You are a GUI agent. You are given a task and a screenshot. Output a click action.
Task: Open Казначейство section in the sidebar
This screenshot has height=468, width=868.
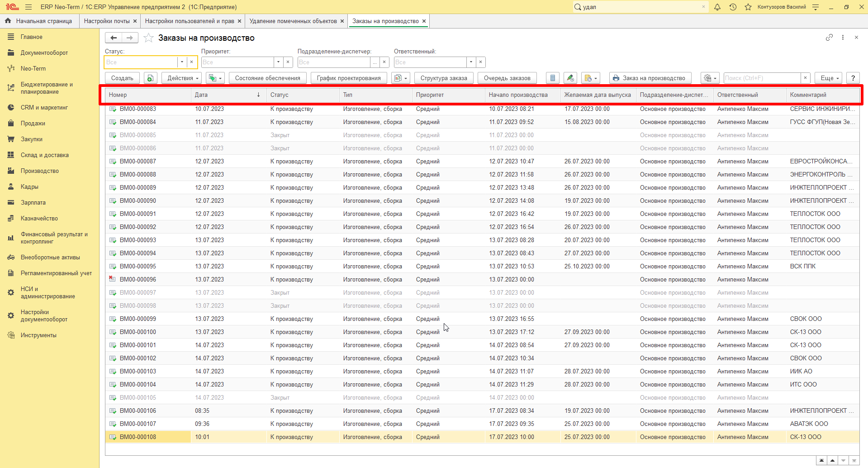[x=39, y=219]
